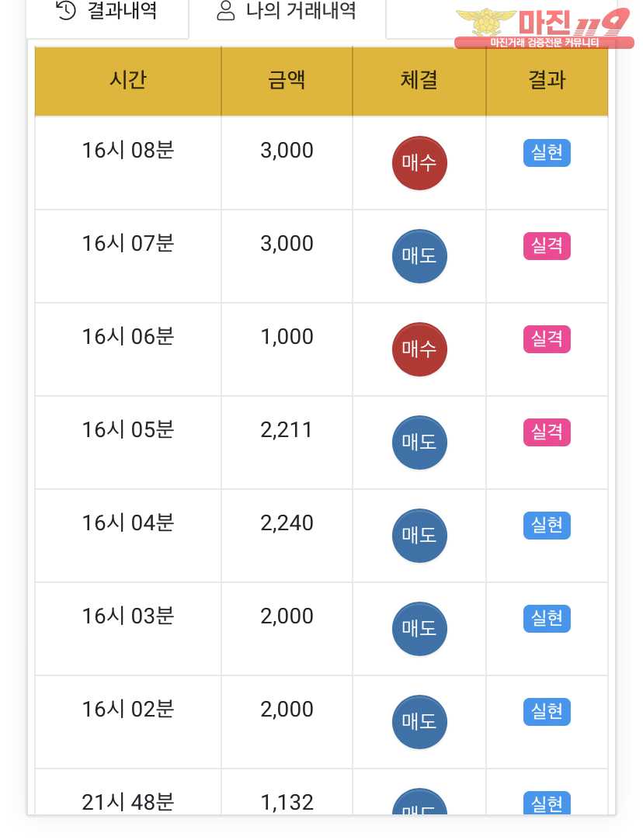Select the 시간 column header
The width and height of the screenshot is (643, 840).
pyautogui.click(x=128, y=81)
